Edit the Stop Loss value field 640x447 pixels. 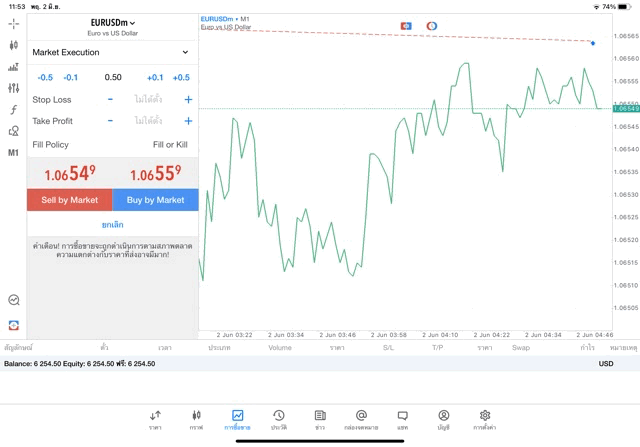[x=148, y=99]
